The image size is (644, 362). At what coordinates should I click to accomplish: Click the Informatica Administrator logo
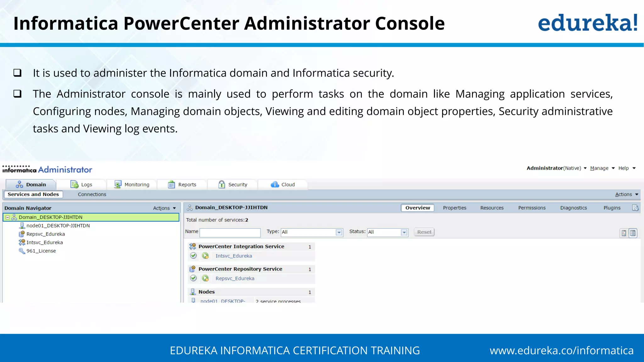(x=47, y=169)
